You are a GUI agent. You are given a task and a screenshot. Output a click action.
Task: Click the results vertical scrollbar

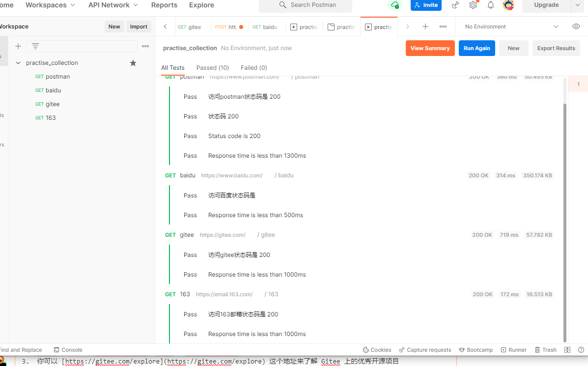(x=565, y=223)
